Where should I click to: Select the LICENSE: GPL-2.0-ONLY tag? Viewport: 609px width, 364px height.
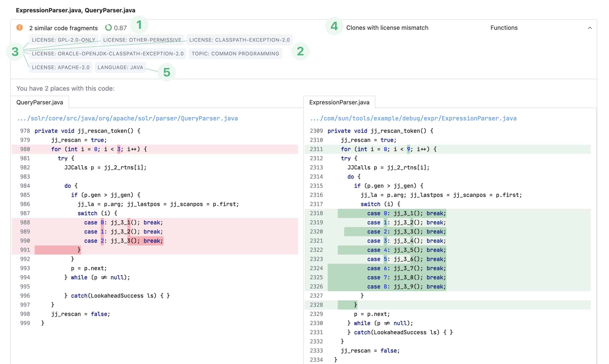point(63,40)
